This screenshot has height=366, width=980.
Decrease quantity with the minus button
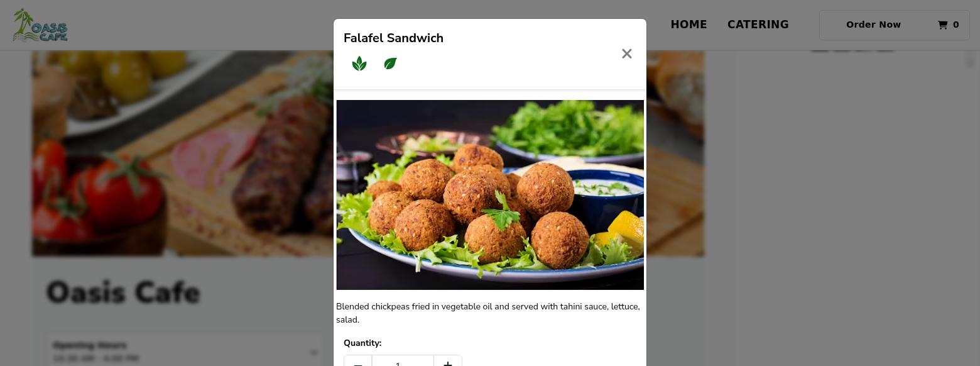tap(358, 361)
